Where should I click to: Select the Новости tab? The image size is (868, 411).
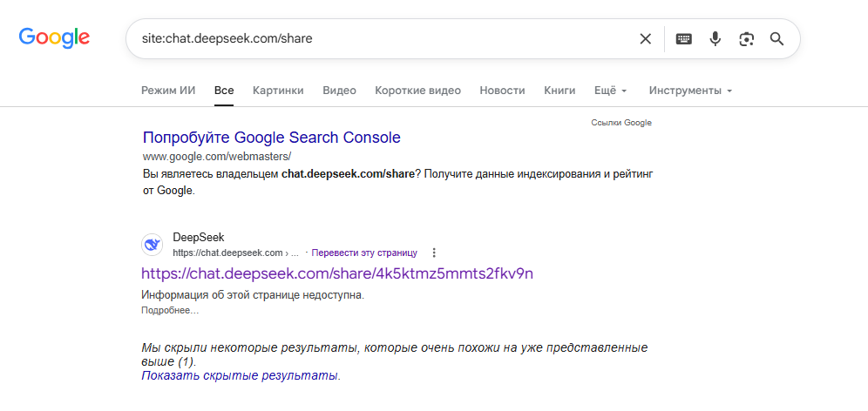coord(502,91)
